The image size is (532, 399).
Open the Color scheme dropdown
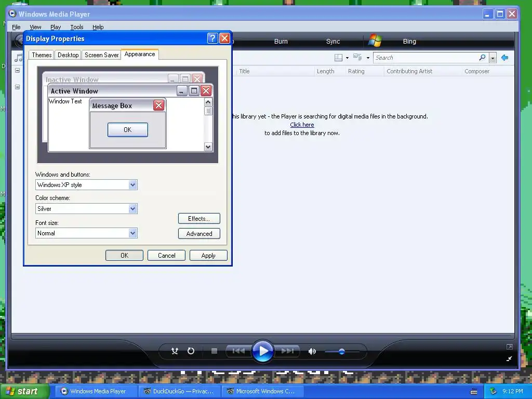(x=86, y=209)
